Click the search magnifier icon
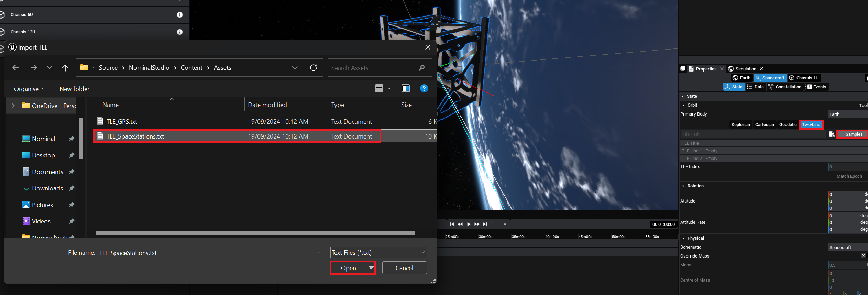The width and height of the screenshot is (868, 295). click(x=422, y=68)
